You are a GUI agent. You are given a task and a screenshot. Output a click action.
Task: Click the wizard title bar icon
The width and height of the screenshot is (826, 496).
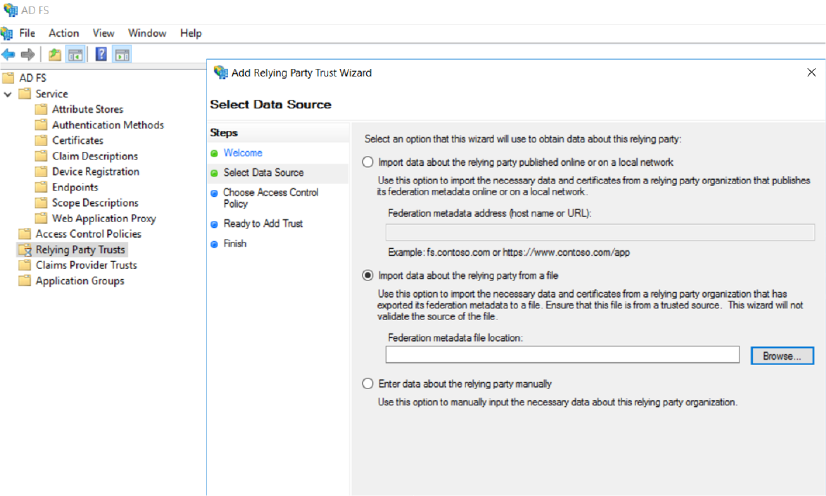point(220,73)
